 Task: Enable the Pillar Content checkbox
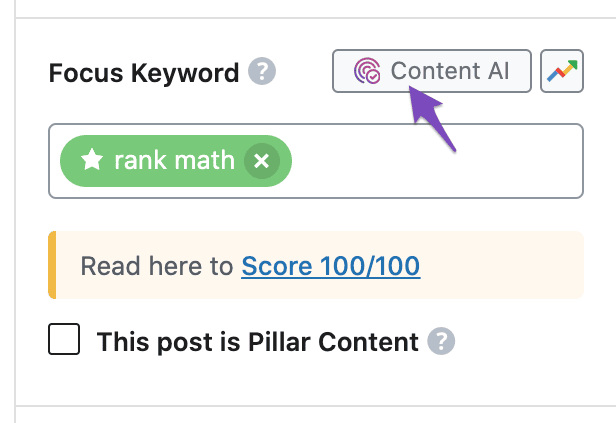tap(64, 341)
